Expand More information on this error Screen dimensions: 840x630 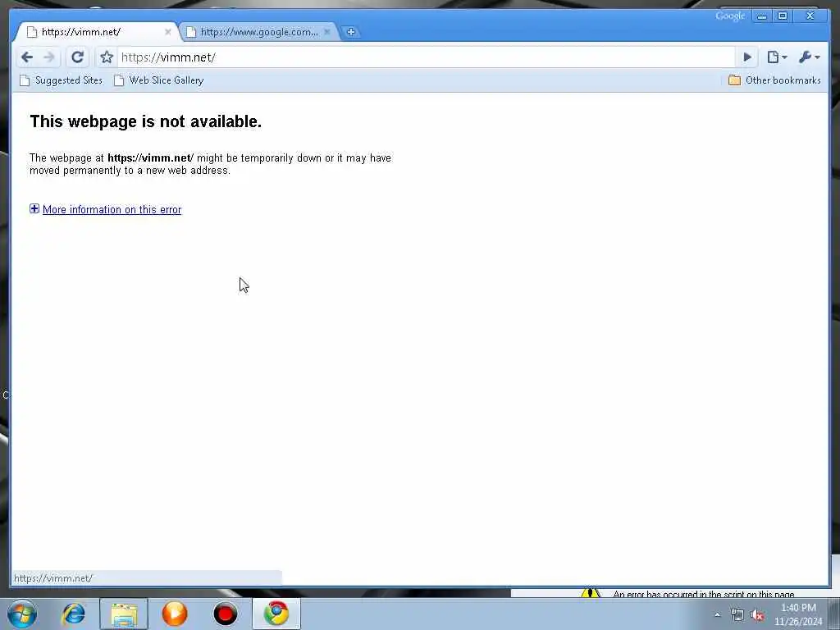coord(112,209)
